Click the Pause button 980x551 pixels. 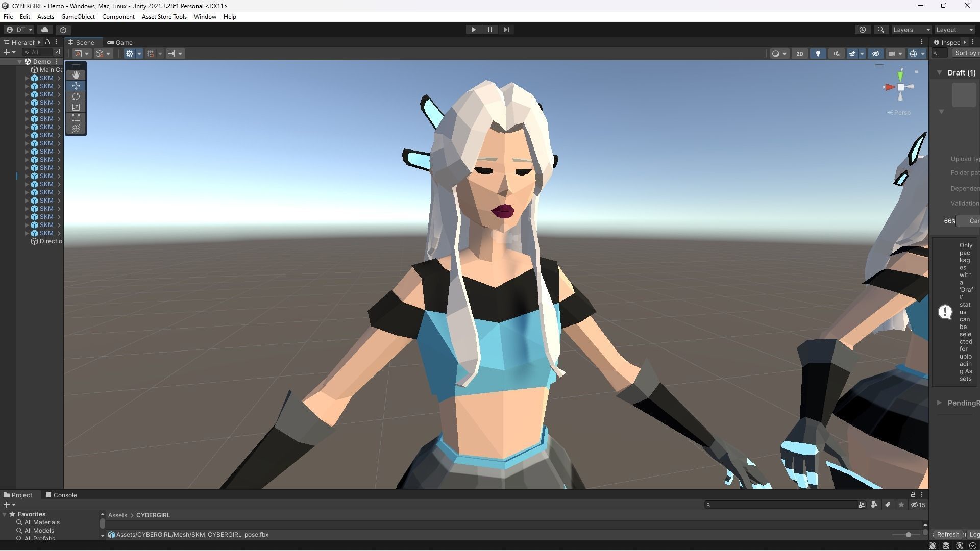coord(490,30)
